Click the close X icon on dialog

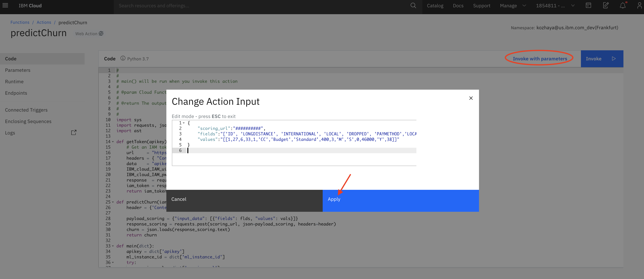click(471, 98)
